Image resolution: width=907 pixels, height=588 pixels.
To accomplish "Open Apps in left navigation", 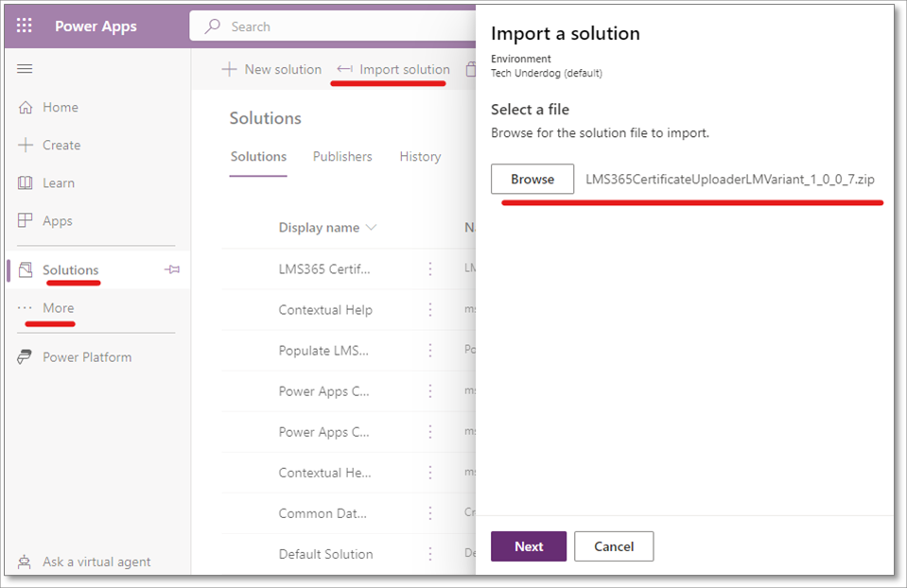I will 57,221.
